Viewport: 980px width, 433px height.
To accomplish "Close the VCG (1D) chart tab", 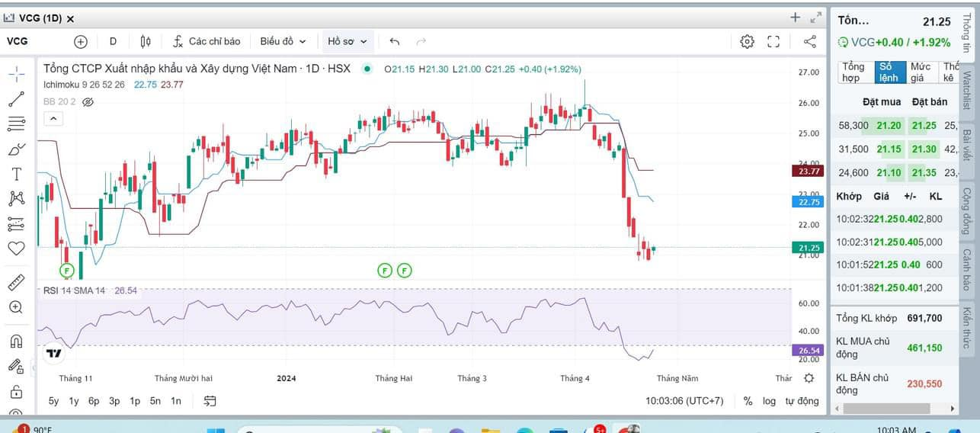I will click(x=71, y=18).
